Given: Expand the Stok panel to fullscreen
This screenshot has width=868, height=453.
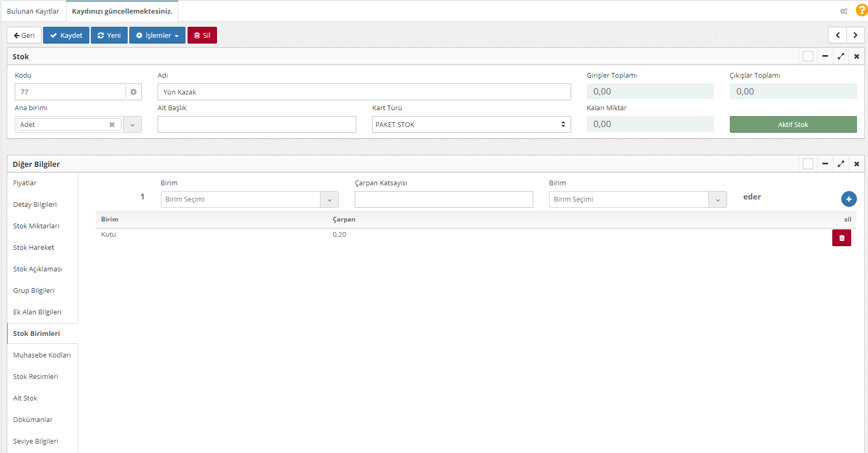Looking at the screenshot, I should coord(841,56).
